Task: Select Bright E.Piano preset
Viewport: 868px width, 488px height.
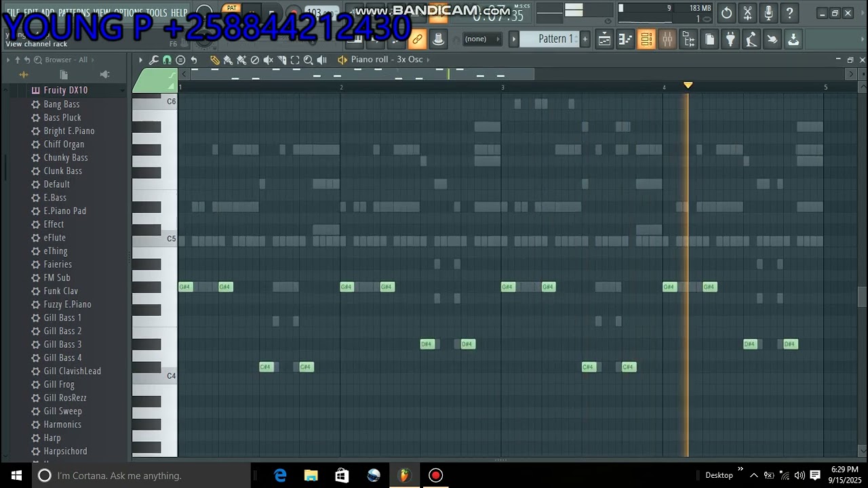Action: pyautogui.click(x=69, y=131)
